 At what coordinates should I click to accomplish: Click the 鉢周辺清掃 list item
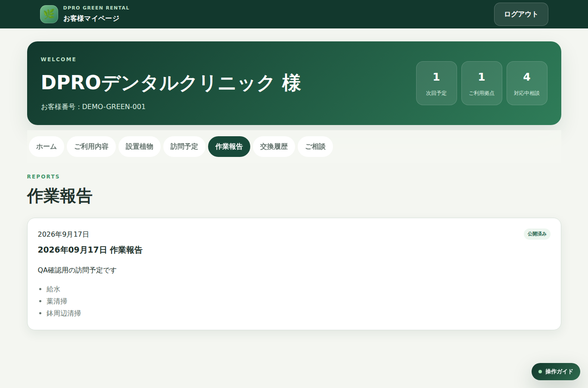click(64, 313)
